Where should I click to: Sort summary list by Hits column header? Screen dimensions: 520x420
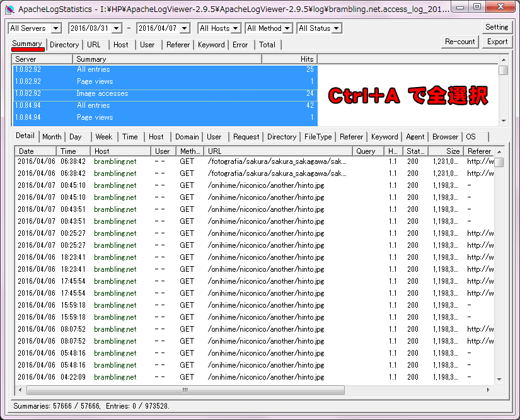(x=289, y=59)
